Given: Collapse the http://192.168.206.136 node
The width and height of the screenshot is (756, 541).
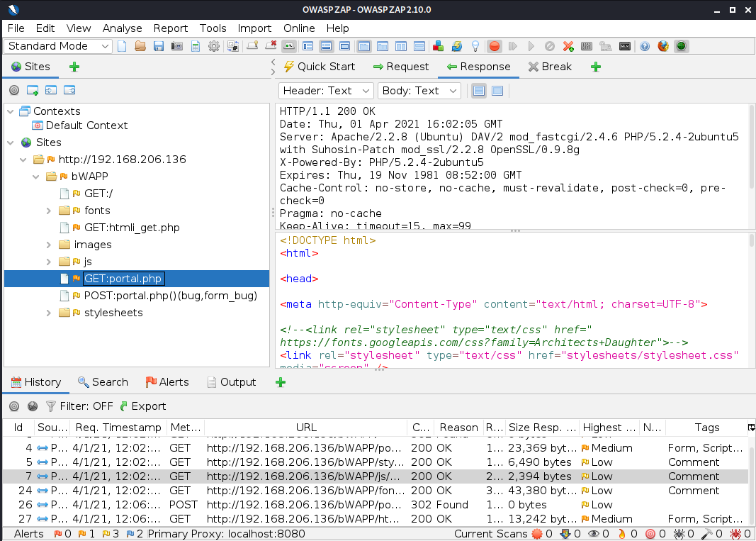Looking at the screenshot, I should click(x=23, y=160).
